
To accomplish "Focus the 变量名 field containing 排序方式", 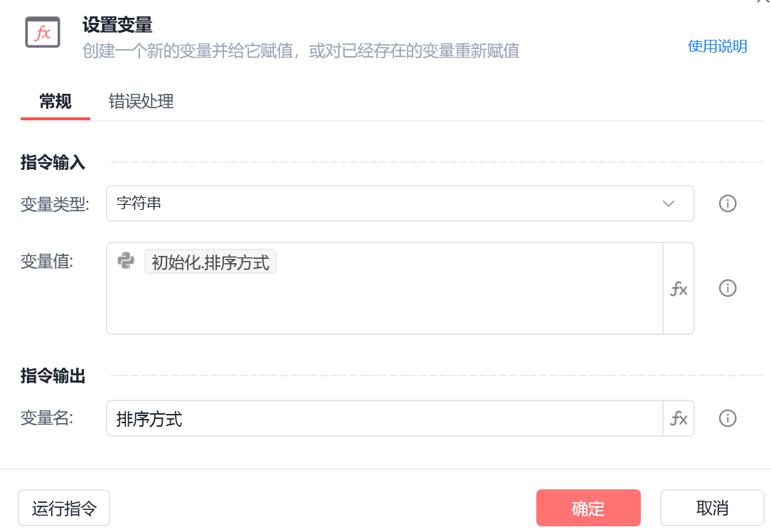I will click(x=385, y=419).
